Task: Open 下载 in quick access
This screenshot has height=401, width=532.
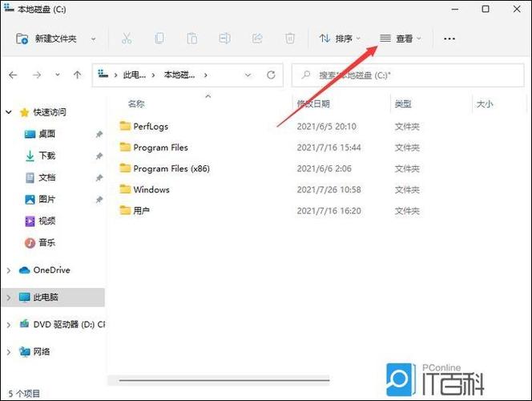Action: point(46,156)
